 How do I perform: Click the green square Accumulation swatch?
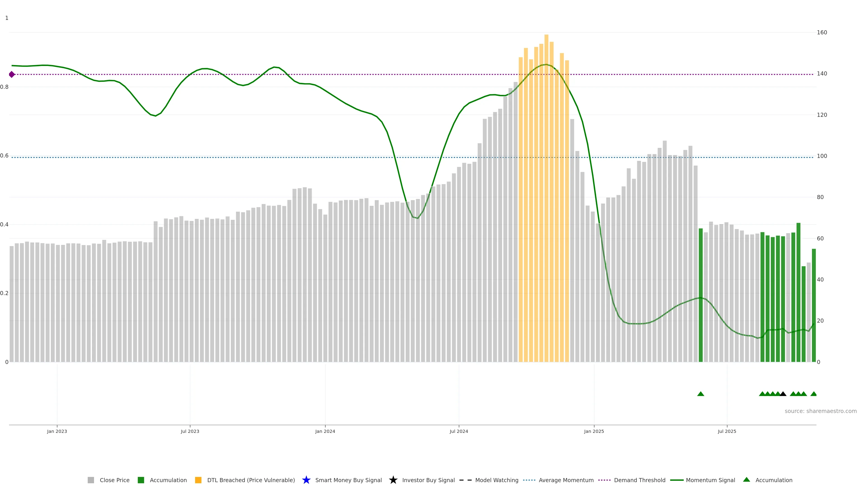pos(141,480)
